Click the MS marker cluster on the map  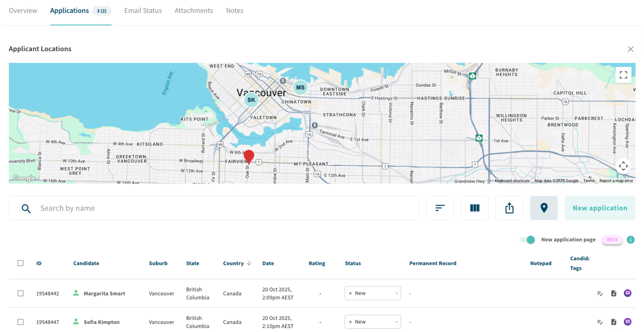pos(300,87)
